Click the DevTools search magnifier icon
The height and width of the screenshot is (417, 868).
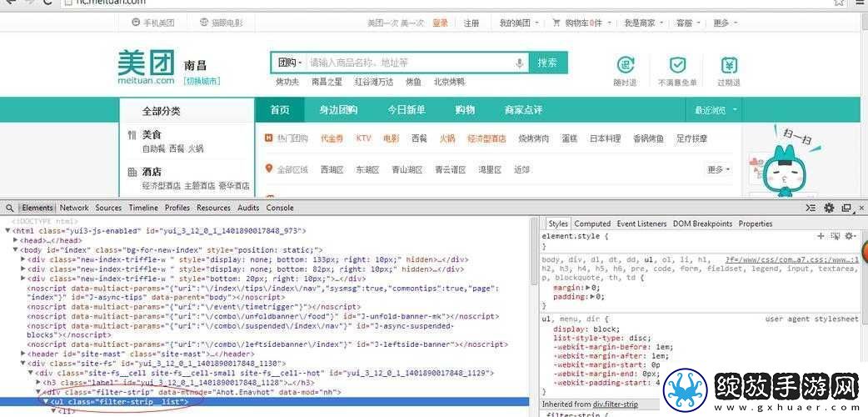pyautogui.click(x=9, y=208)
